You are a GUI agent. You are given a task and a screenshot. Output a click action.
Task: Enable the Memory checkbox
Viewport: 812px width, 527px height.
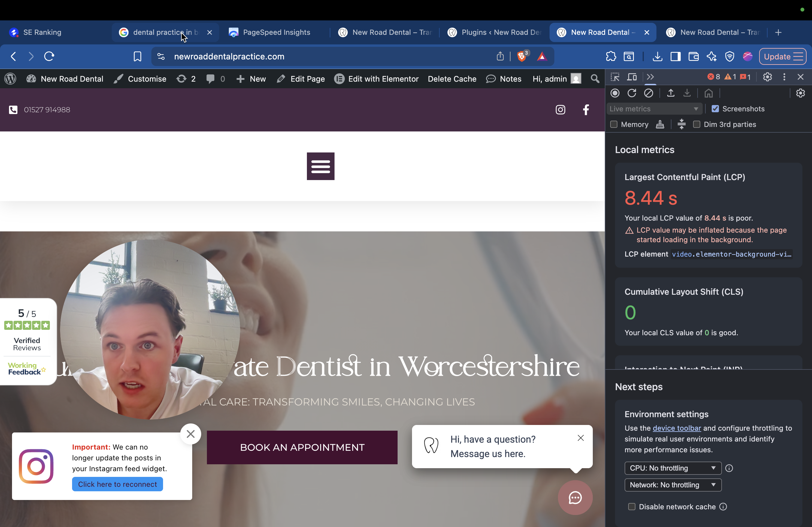614,125
